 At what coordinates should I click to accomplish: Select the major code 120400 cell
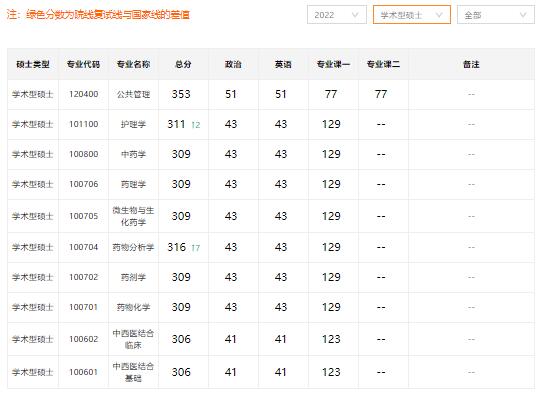pos(83,94)
